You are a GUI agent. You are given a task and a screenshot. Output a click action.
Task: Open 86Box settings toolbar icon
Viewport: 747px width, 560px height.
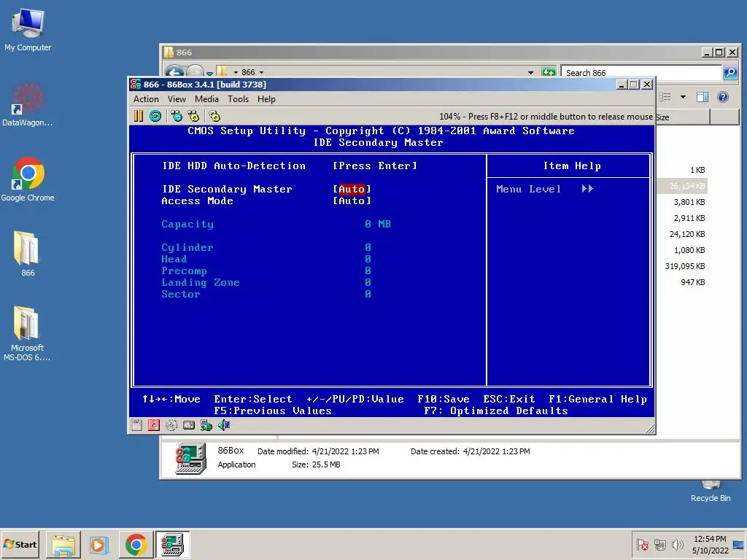pyautogui.click(x=215, y=116)
